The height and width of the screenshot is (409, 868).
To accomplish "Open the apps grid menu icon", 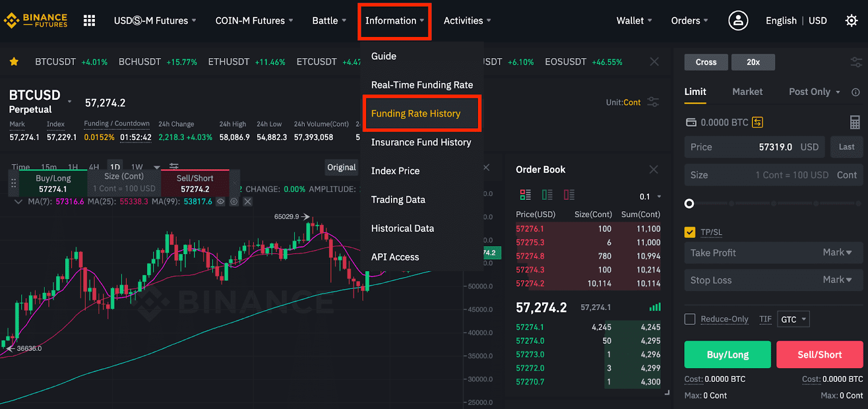I will pyautogui.click(x=90, y=21).
